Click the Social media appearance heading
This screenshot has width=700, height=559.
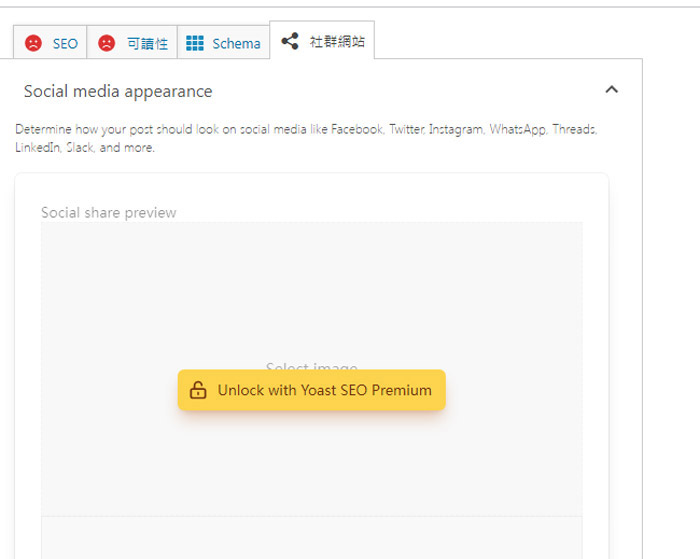coord(118,91)
